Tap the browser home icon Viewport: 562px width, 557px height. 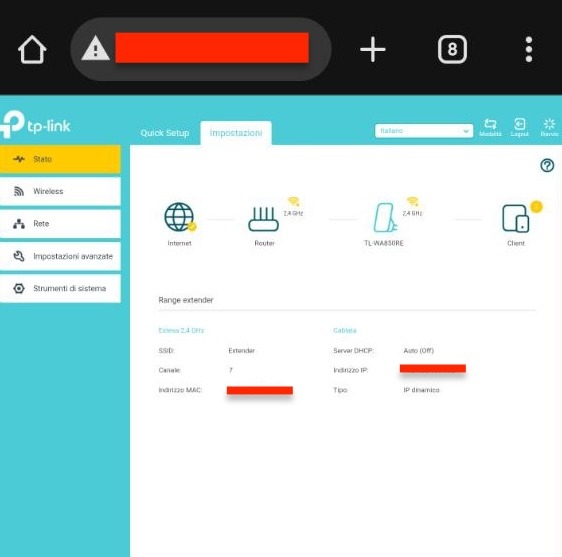pyautogui.click(x=32, y=49)
